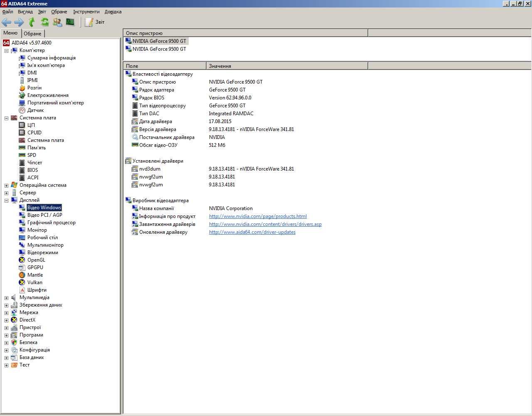Screen dimensions: 532x416
Task: Open the sensor monitor toolbar icon
Action: click(x=70, y=22)
